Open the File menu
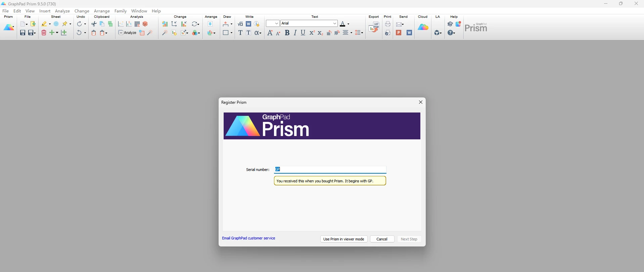644x272 pixels. pyautogui.click(x=6, y=11)
